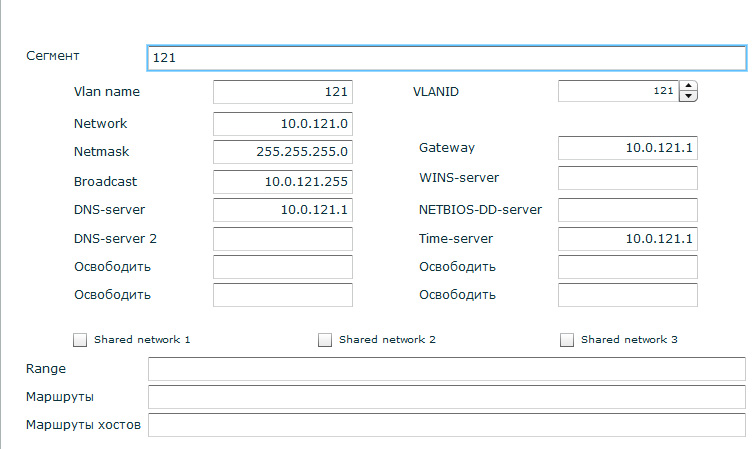Enable the Shared network 1 checkbox
This screenshot has height=449, width=755.
point(81,340)
